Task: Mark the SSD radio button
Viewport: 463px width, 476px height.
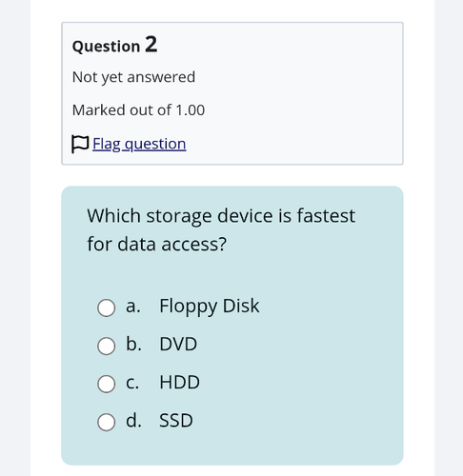Action: [106, 422]
